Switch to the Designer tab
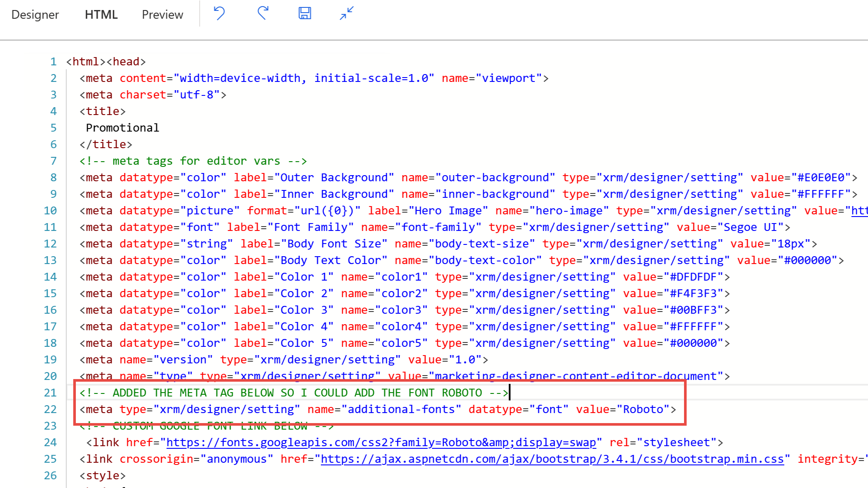The height and width of the screenshot is (488, 868). click(35, 14)
